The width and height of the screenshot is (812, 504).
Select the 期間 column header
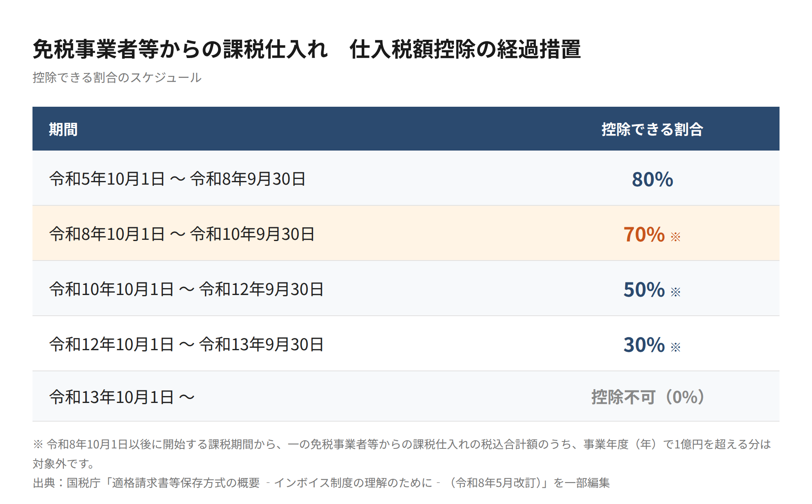point(63,129)
